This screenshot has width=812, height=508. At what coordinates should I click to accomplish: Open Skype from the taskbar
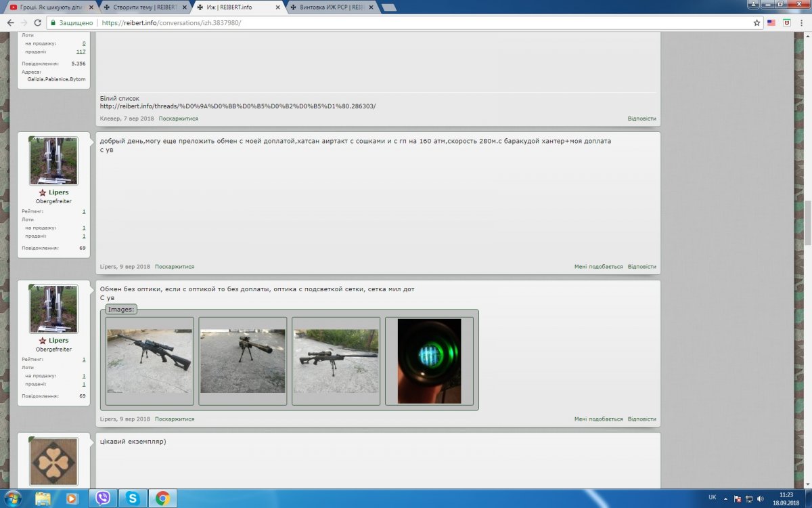coord(133,498)
